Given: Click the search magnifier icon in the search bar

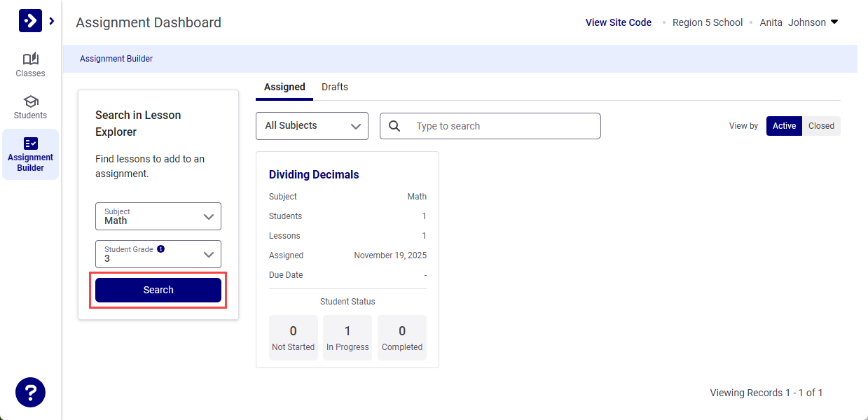Looking at the screenshot, I should coord(394,126).
